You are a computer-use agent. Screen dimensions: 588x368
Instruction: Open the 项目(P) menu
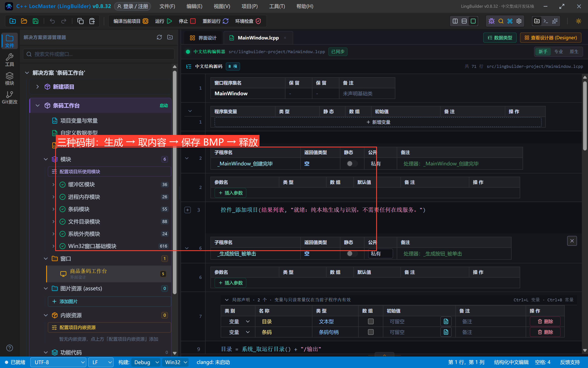pos(249,6)
